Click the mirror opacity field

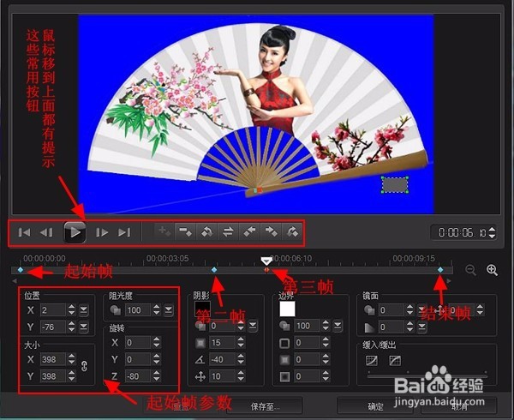(391, 309)
